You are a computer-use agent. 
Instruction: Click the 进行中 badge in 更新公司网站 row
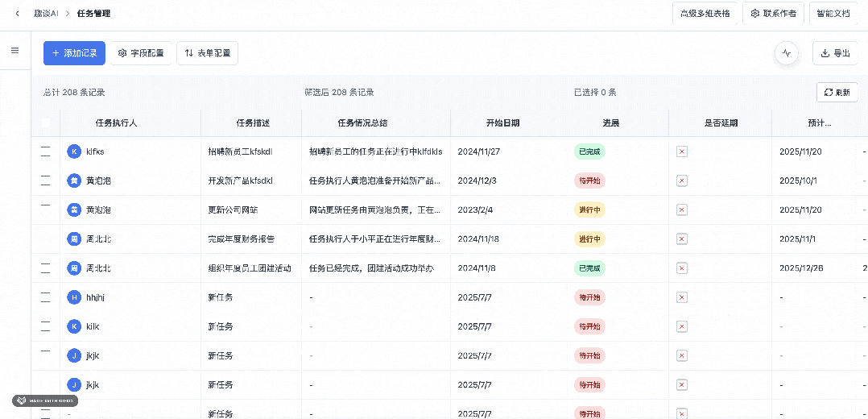click(589, 210)
